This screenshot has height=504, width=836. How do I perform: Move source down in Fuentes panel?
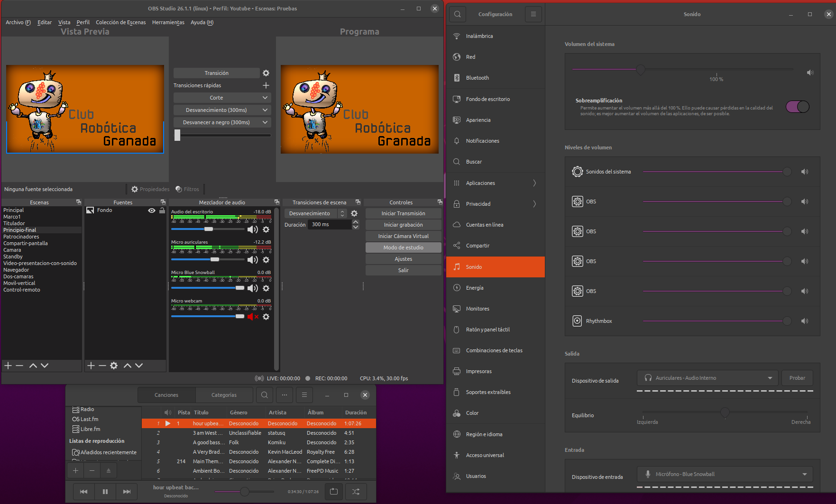[139, 366]
